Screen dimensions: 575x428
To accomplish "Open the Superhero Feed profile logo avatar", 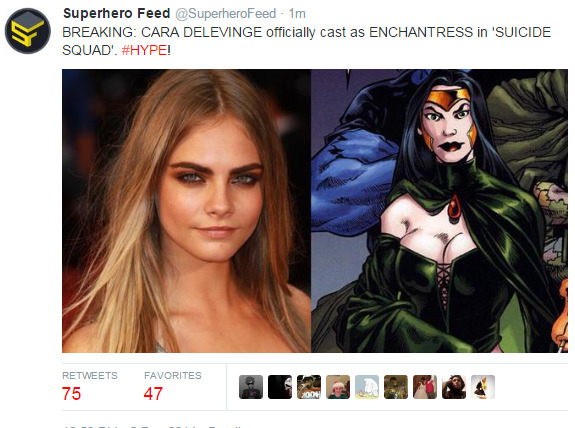I will [x=28, y=31].
